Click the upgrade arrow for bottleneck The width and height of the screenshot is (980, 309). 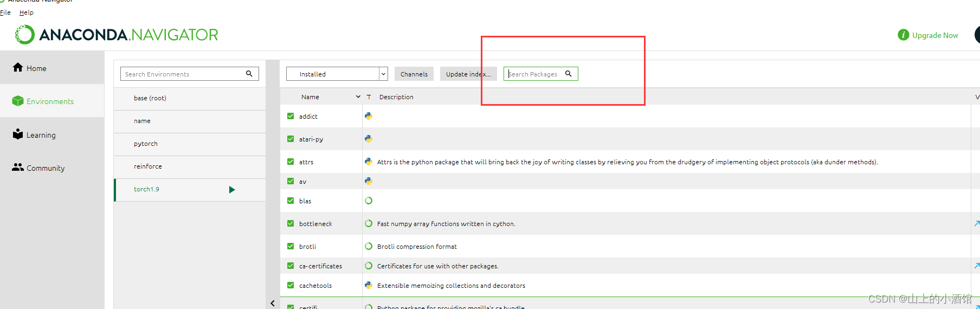977,223
